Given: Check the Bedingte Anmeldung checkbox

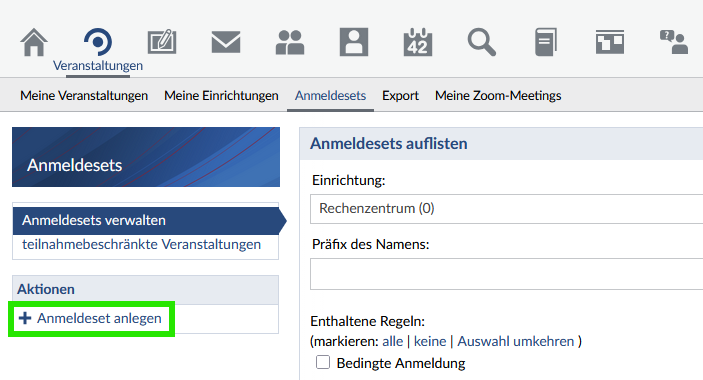Looking at the screenshot, I should 323,362.
